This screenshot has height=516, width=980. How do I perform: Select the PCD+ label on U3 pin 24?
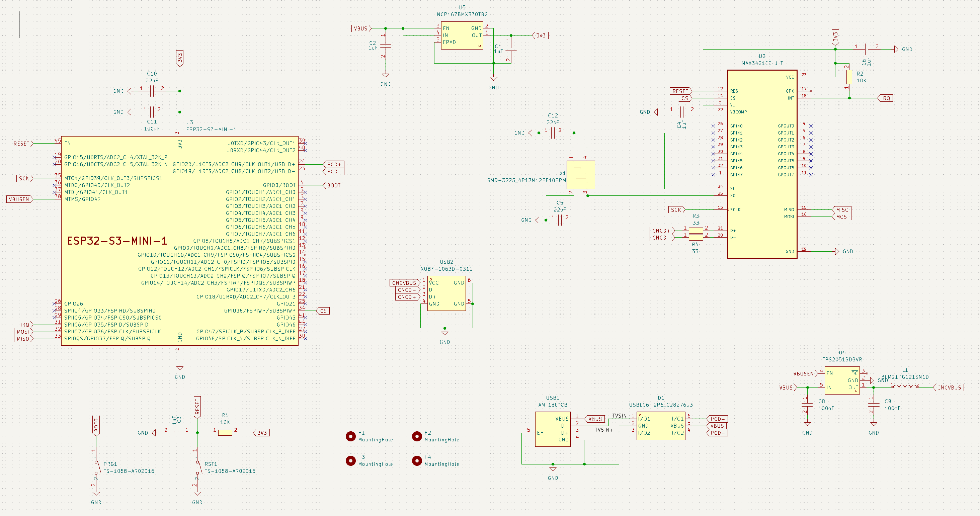(x=333, y=164)
